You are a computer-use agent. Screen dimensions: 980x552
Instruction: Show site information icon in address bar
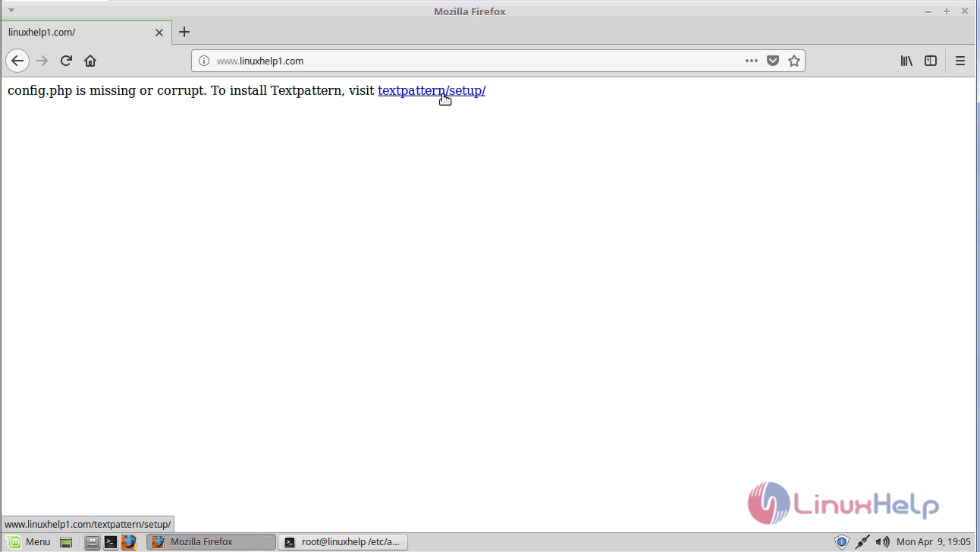203,61
